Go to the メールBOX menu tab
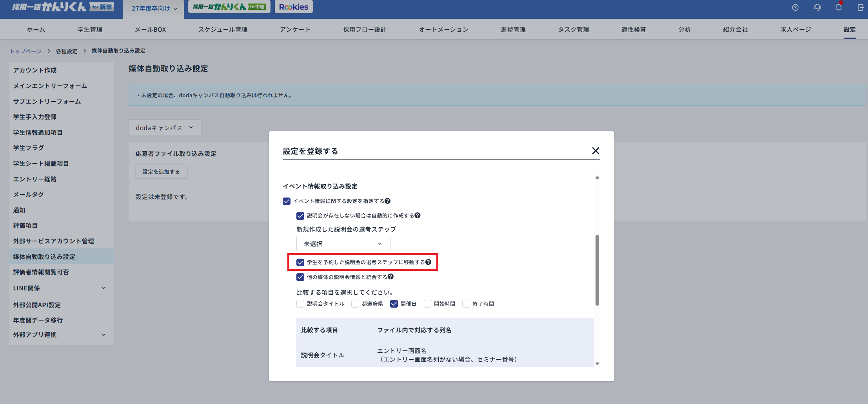 (151, 29)
